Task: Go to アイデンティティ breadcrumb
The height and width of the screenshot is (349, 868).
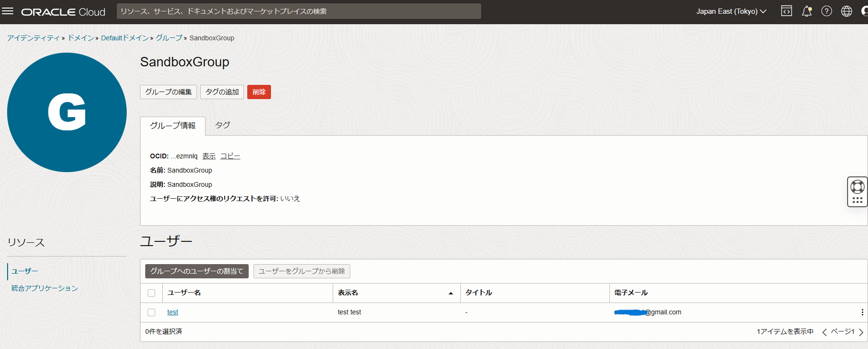Action: pos(33,38)
